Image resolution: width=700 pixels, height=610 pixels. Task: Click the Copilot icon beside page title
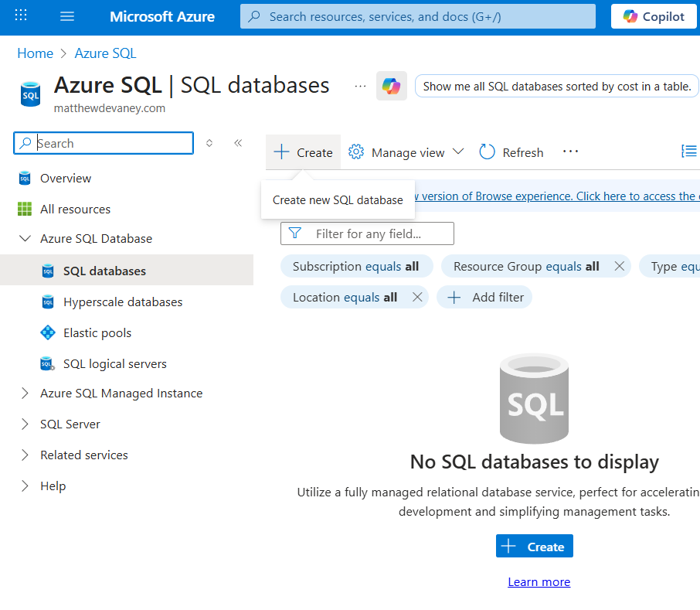click(x=391, y=86)
